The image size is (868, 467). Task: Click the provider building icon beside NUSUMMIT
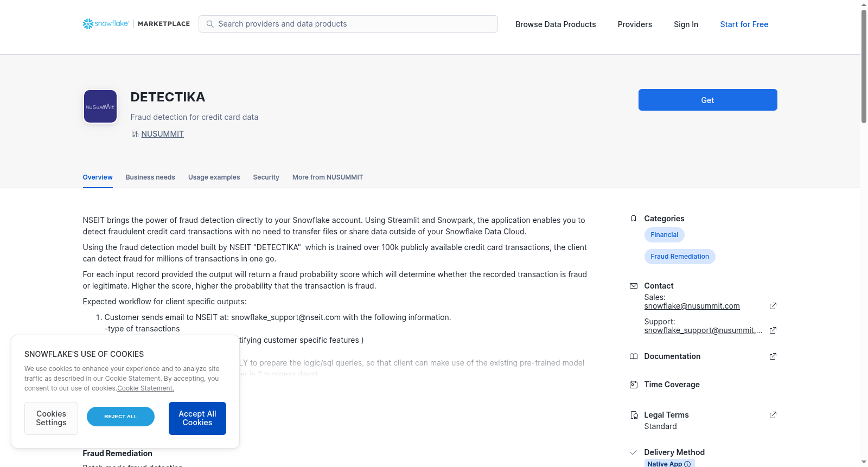coord(135,134)
